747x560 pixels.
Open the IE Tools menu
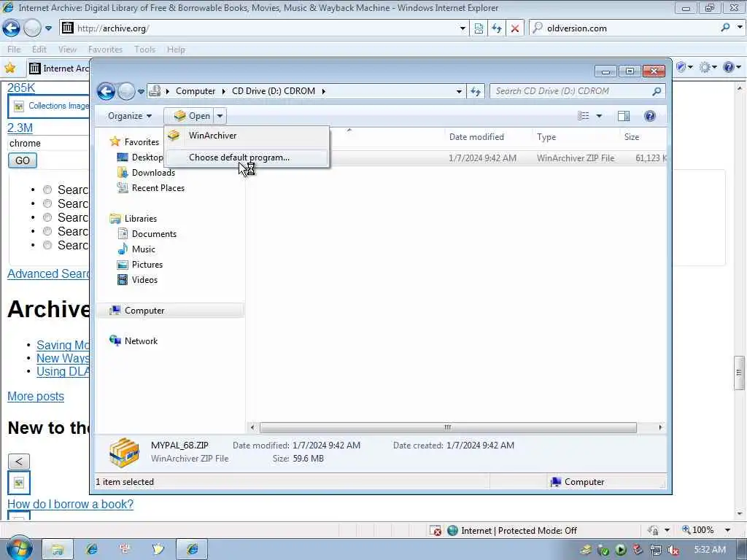pyautogui.click(x=145, y=50)
